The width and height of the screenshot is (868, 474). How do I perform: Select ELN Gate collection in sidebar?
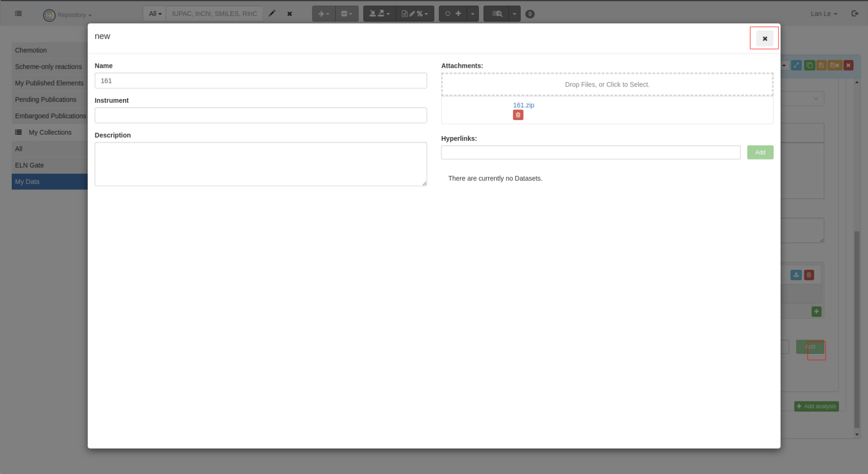(29, 165)
